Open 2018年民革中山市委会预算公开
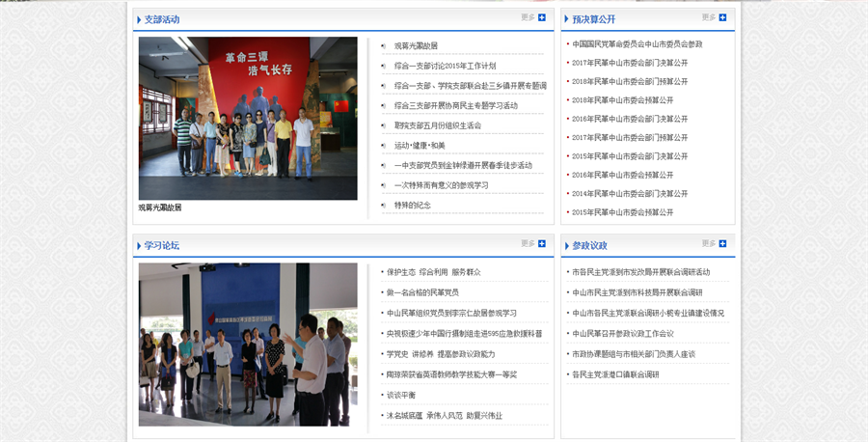 click(623, 100)
